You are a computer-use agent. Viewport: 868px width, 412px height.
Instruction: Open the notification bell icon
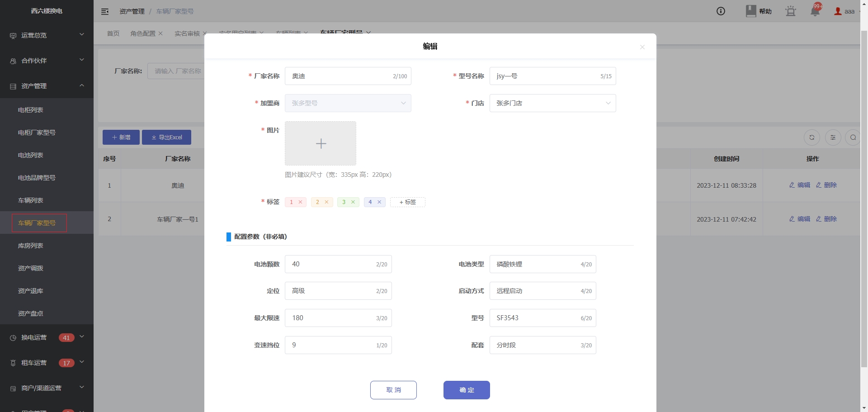pos(815,11)
